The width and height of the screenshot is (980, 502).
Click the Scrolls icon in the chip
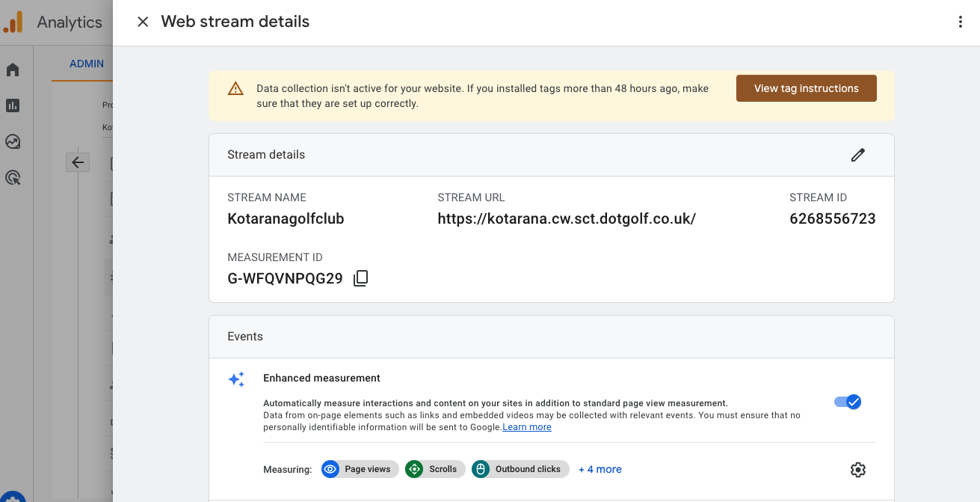pyautogui.click(x=414, y=469)
